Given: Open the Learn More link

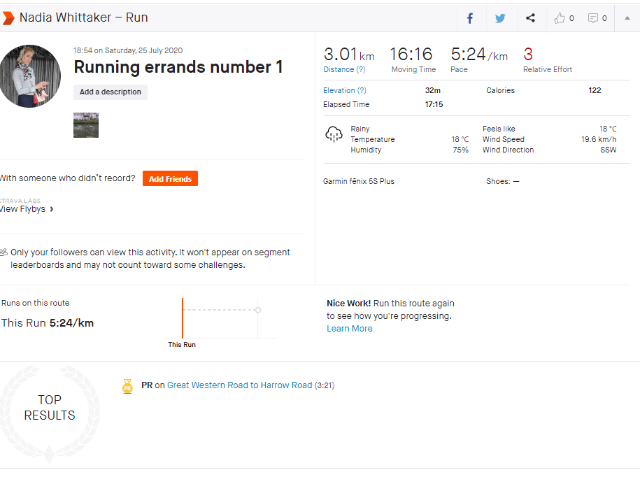Looking at the screenshot, I should 349,328.
